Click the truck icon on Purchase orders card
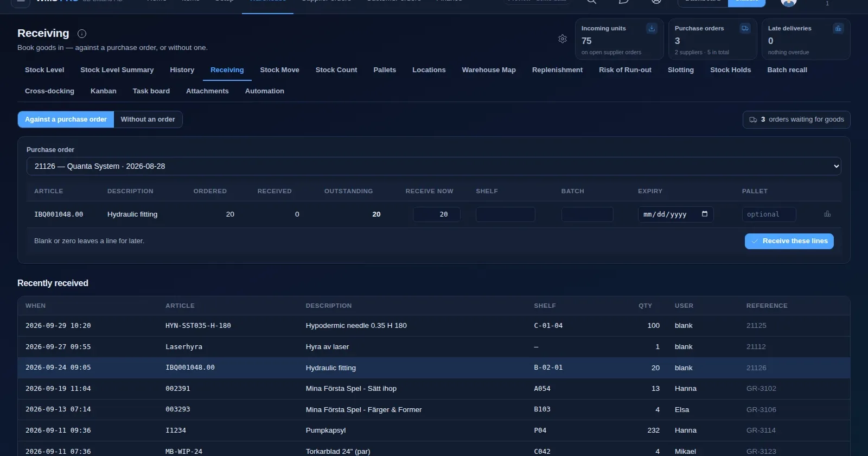Image resolution: width=868 pixels, height=456 pixels. point(745,28)
